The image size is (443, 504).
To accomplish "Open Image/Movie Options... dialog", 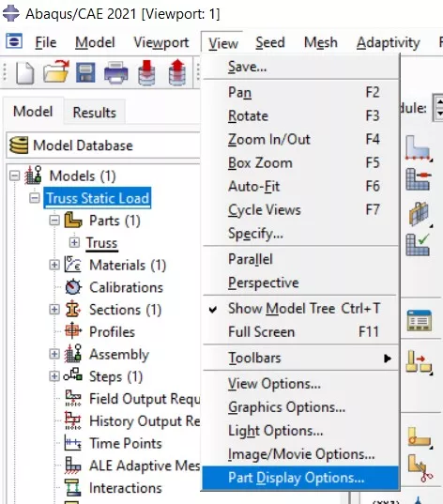I will click(301, 454).
